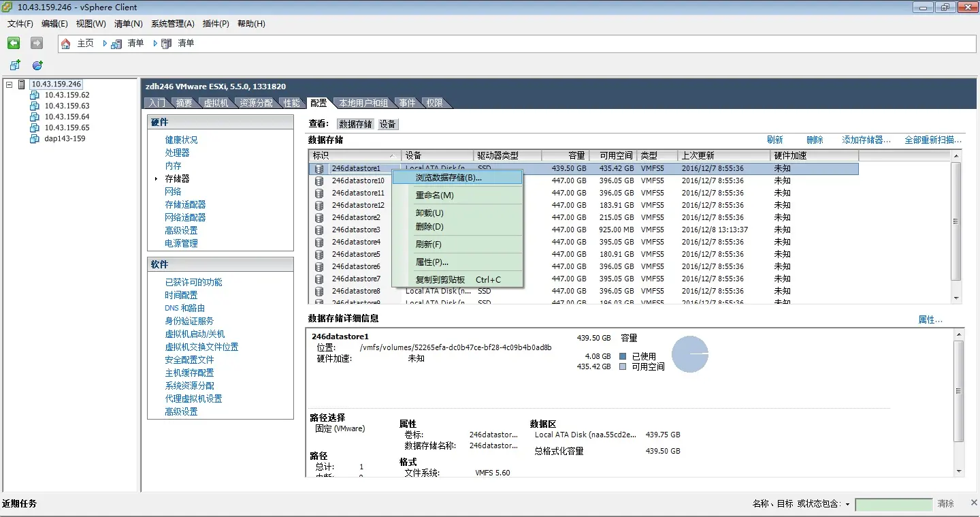Click the 容量 column header
The width and height of the screenshot is (980, 517).
[x=565, y=156]
